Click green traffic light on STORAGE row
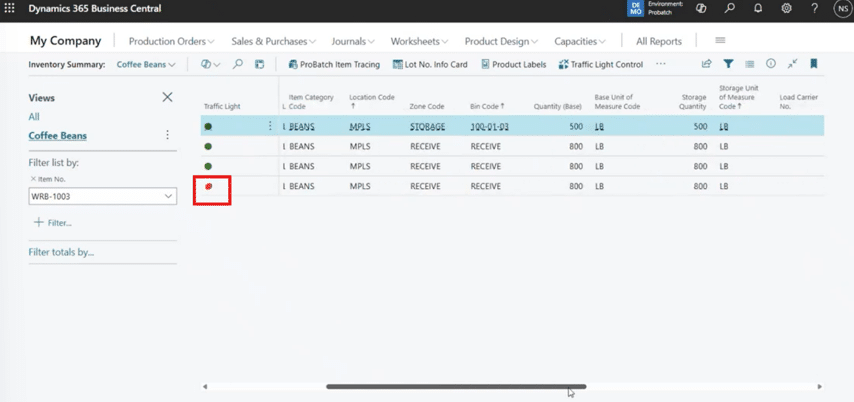The image size is (854, 402). pos(208,126)
